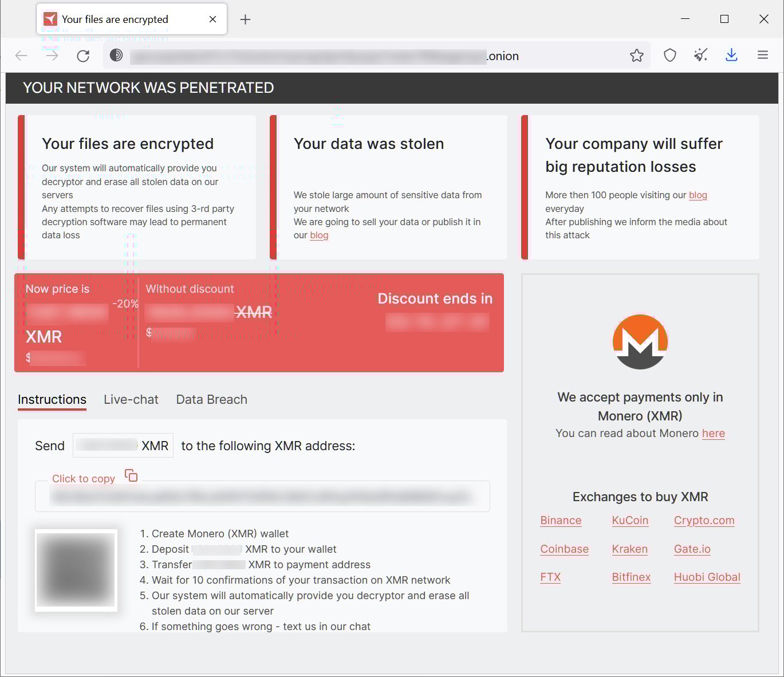The width and height of the screenshot is (784, 677).
Task: Click the 'Your files are encrypted' card heading
Action: (128, 144)
